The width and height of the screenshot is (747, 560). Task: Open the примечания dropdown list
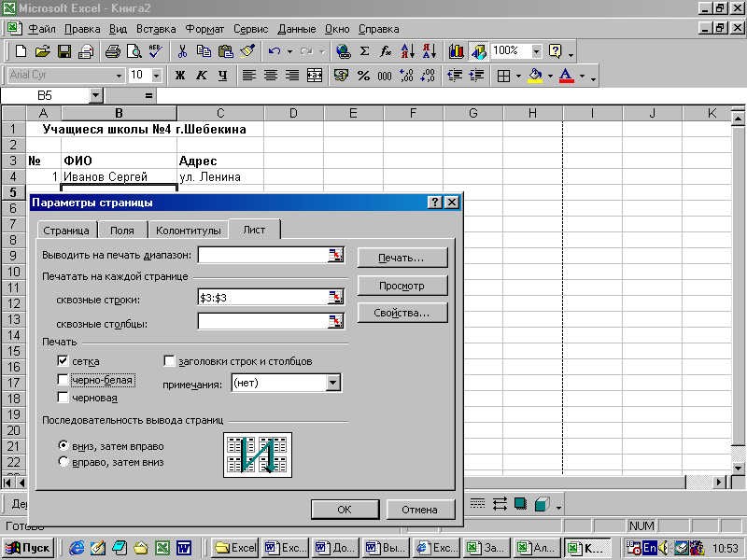point(333,383)
